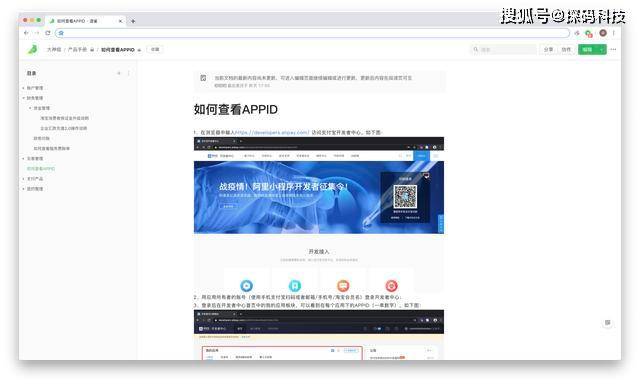Expand the last top-level item in the 目录 tree

(24, 189)
